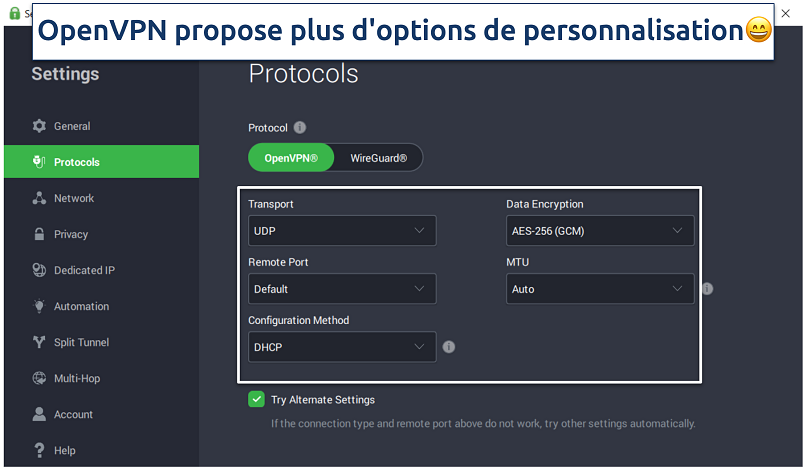Click the Network icon in sidebar
The image size is (806, 470).
pos(39,198)
